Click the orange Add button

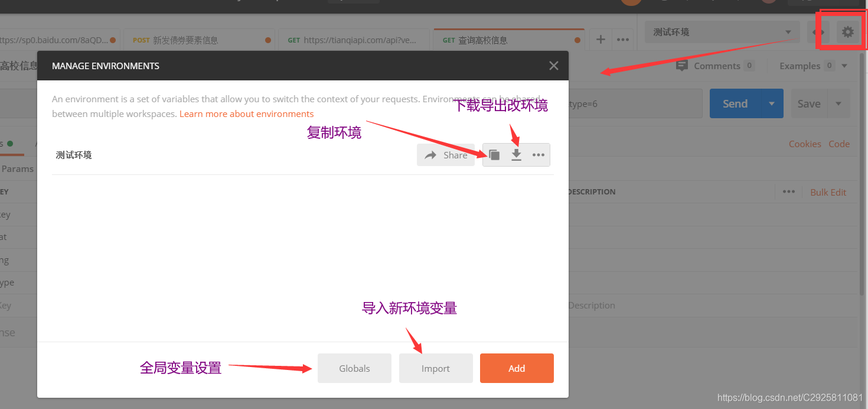tap(517, 368)
